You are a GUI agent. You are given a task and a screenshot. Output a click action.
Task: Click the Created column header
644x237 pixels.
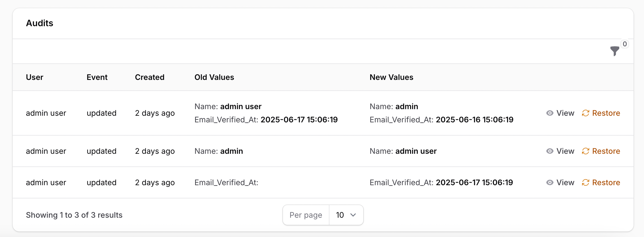[x=149, y=77]
